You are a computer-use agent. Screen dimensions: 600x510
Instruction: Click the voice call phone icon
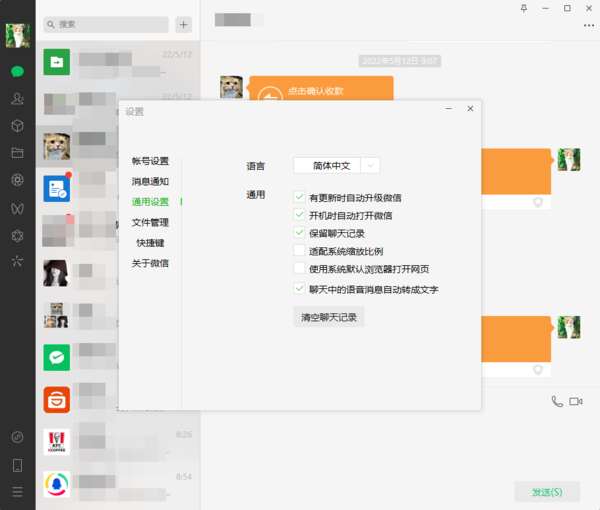click(557, 401)
